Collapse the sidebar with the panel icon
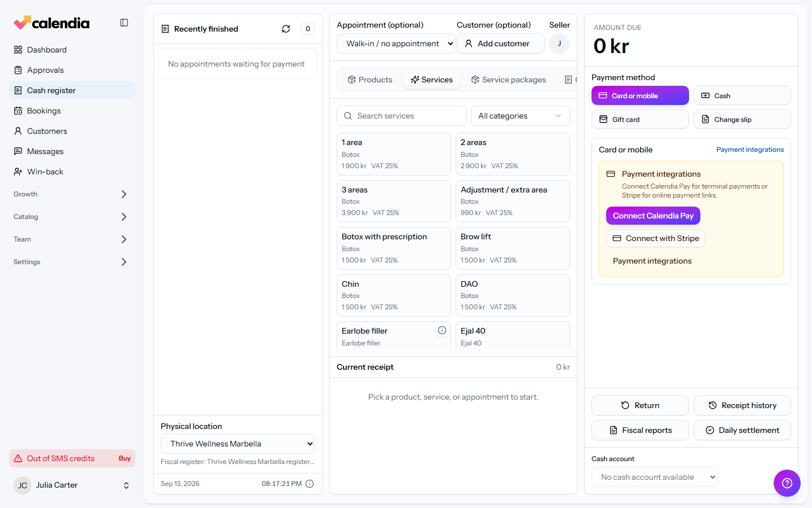Viewport: 812px width, 508px height. point(124,23)
